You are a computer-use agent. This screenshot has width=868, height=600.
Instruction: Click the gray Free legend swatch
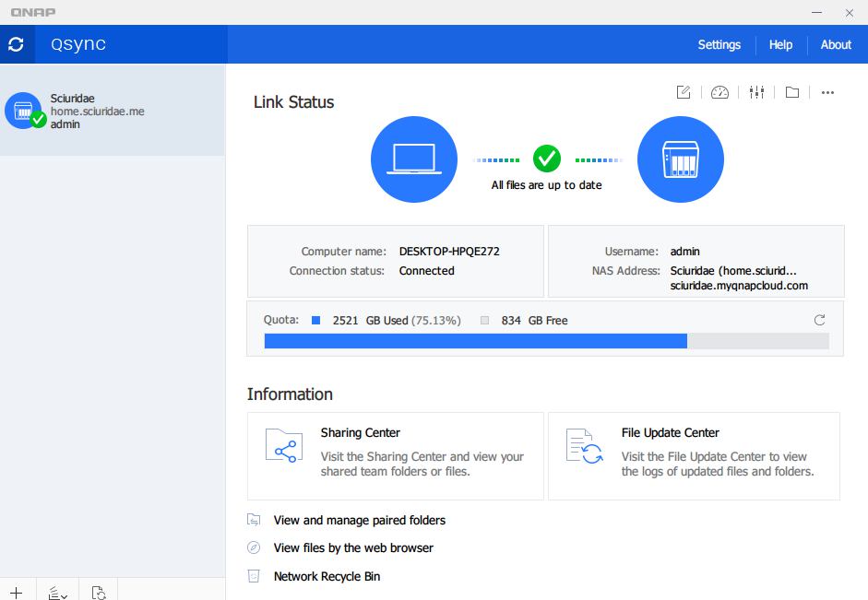pos(485,320)
